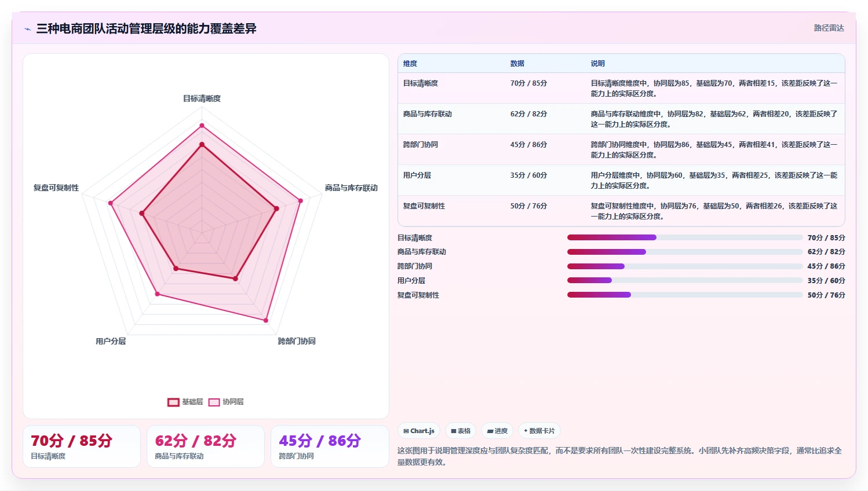Image resolution: width=868 pixels, height=491 pixels.
Task: Click the 商品与库存联动 axis label on radar
Action: [x=351, y=188]
